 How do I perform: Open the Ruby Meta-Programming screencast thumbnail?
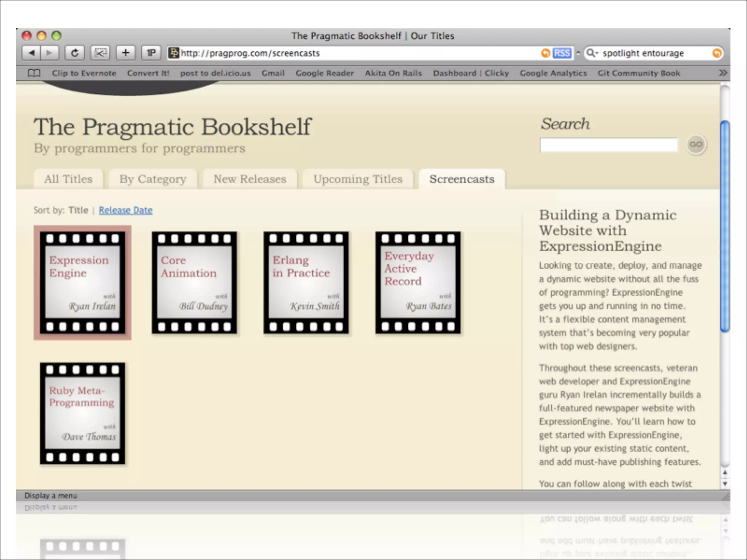click(82, 413)
